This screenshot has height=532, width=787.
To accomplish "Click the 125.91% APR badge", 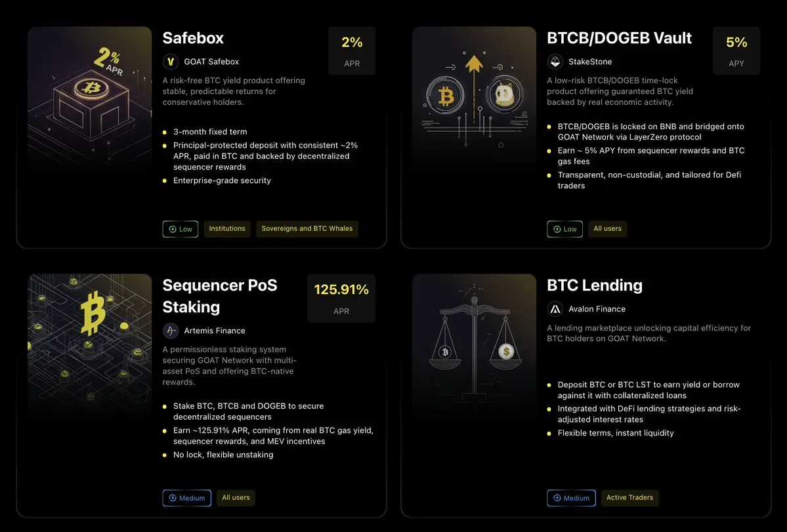I will tap(341, 298).
